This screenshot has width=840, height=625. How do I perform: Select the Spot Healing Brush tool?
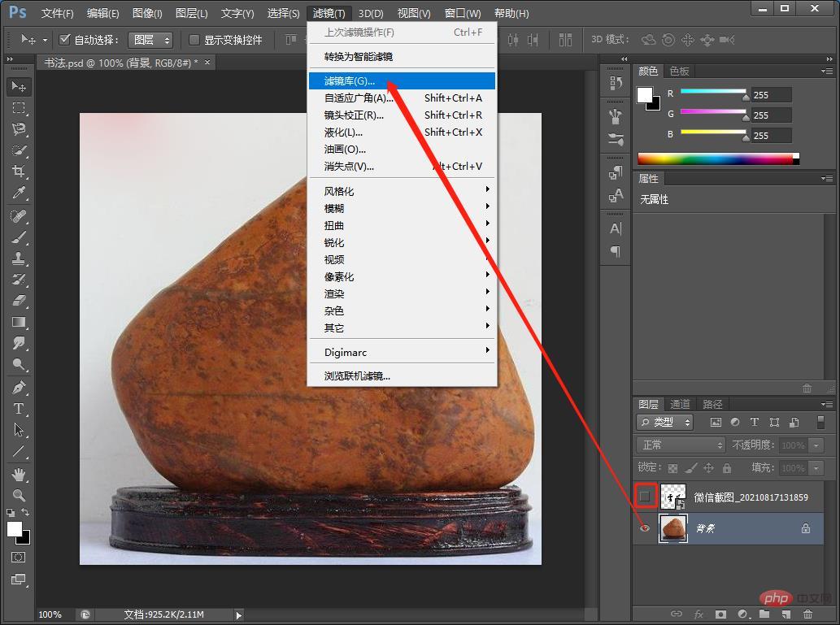coord(19,216)
